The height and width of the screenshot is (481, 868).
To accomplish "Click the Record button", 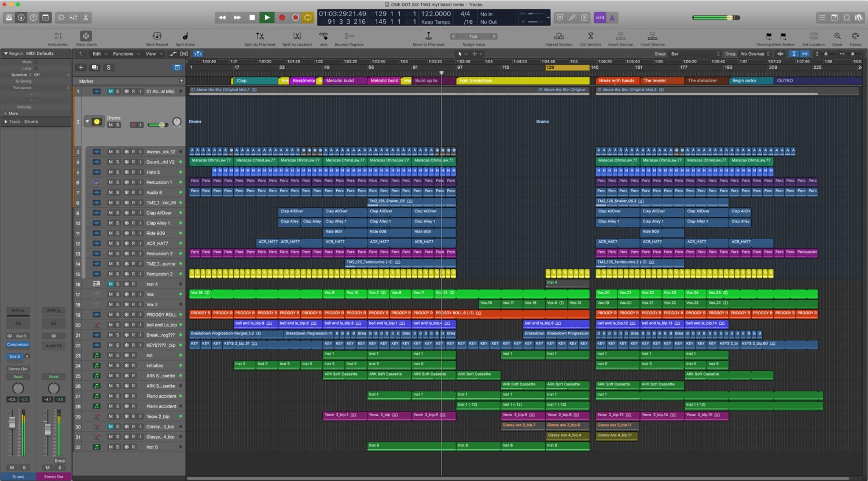I will (282, 18).
